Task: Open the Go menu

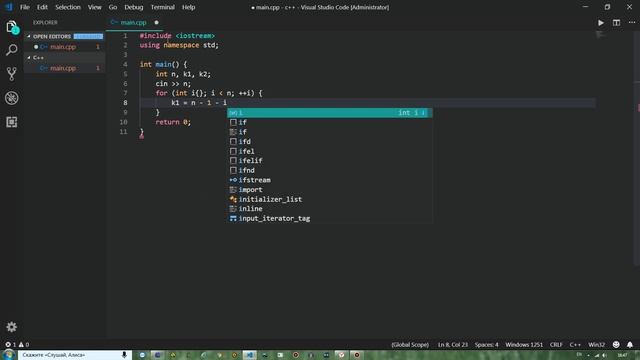Action: [x=113, y=7]
